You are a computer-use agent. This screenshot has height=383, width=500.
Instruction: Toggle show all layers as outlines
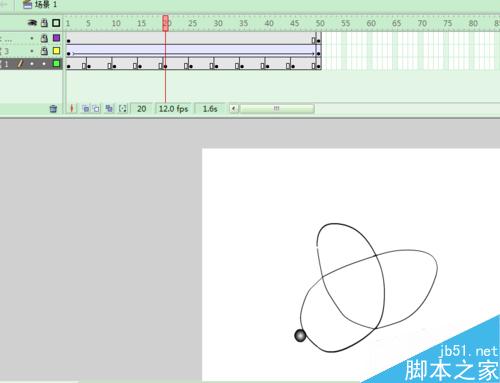[56, 23]
